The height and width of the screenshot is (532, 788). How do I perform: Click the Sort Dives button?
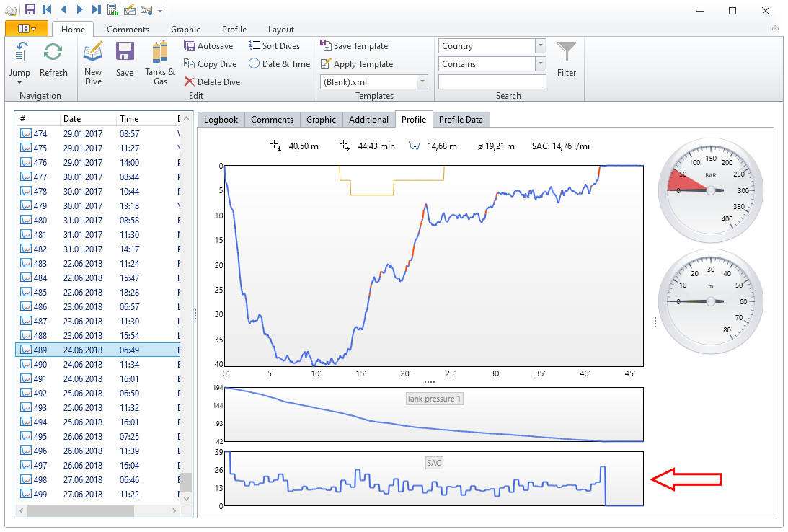click(x=274, y=46)
